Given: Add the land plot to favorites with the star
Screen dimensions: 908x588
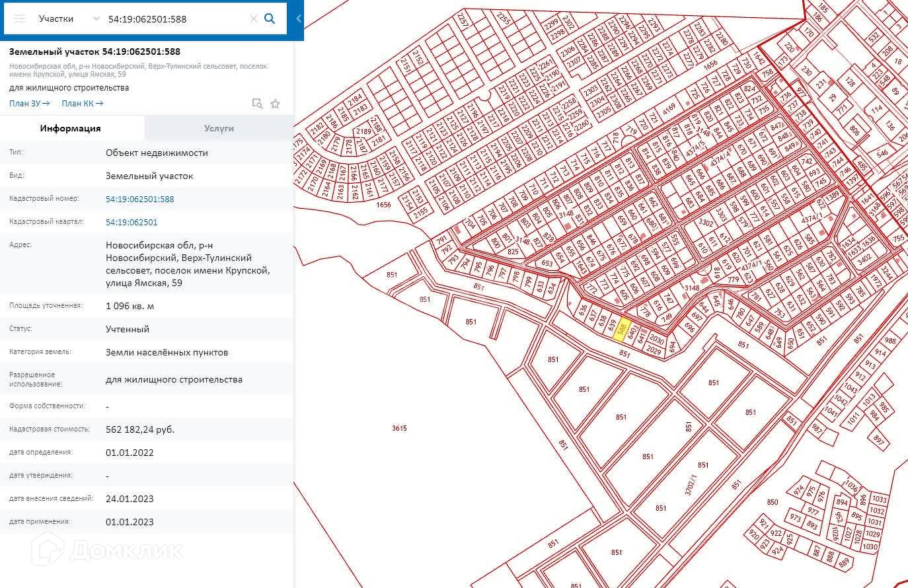Looking at the screenshot, I should point(276,104).
